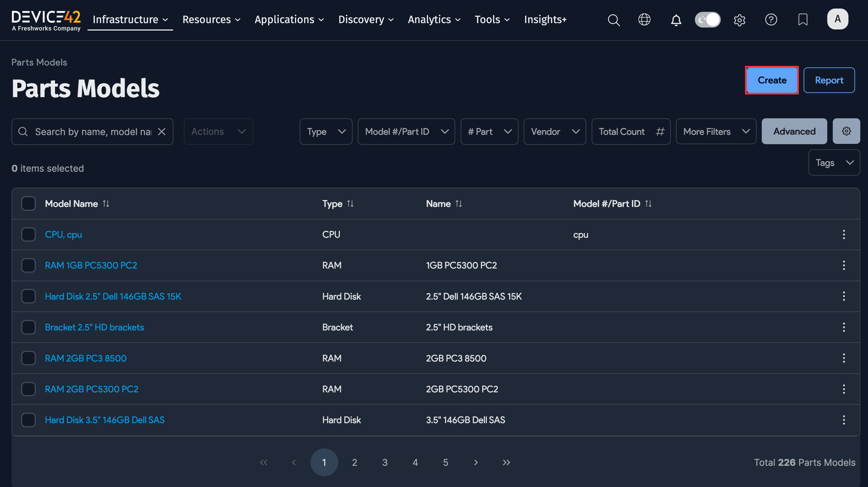868x487 pixels.
Task: Open the bookmarks icon
Action: [803, 20]
